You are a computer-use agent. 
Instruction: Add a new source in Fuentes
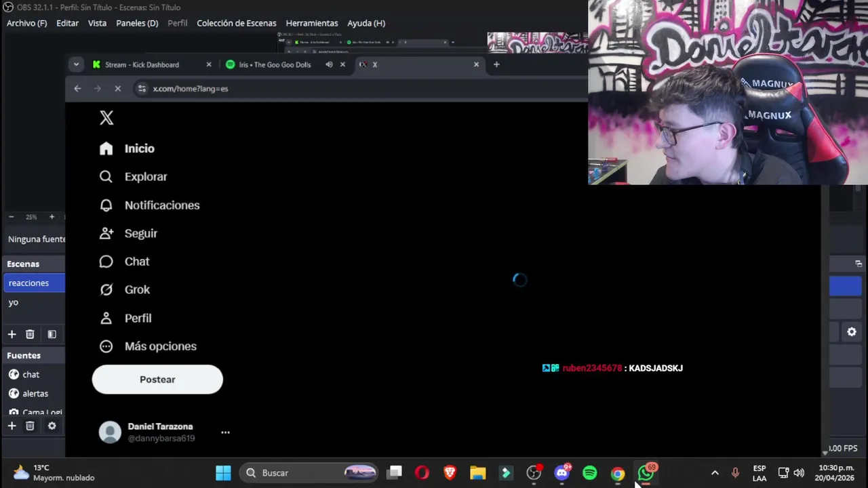pyautogui.click(x=12, y=426)
